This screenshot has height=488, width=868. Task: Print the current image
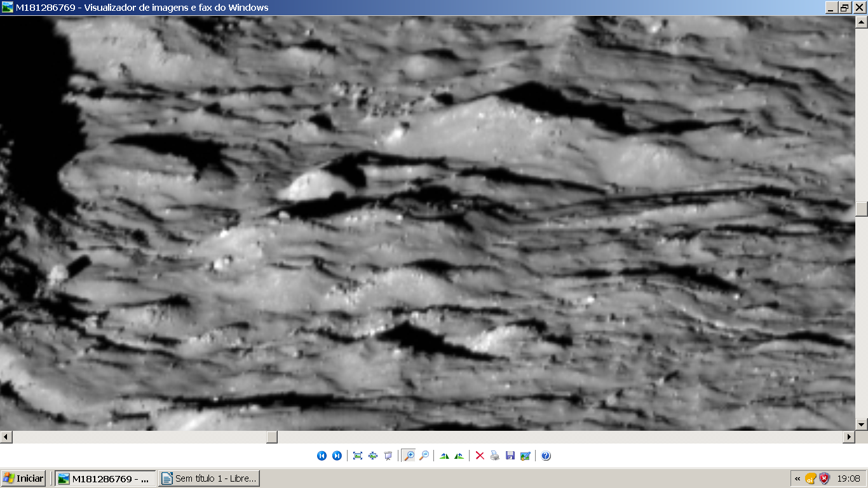click(495, 456)
